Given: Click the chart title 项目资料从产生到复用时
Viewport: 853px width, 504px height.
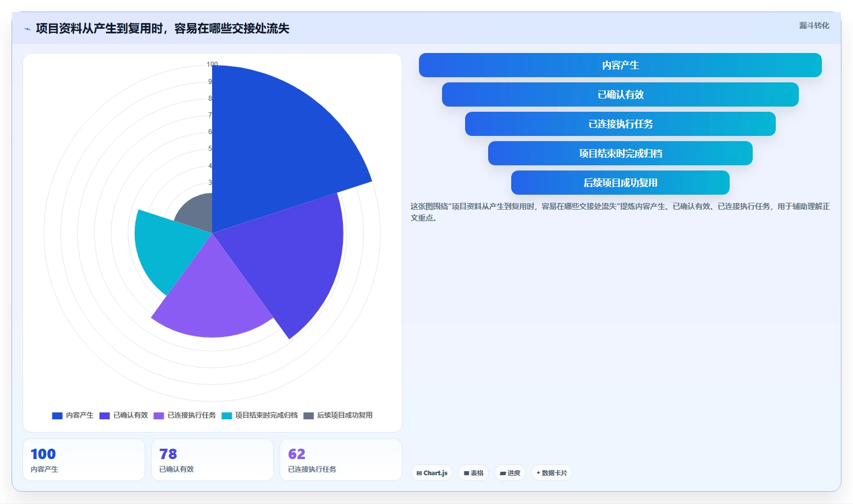Looking at the screenshot, I should pyautogui.click(x=163, y=28).
